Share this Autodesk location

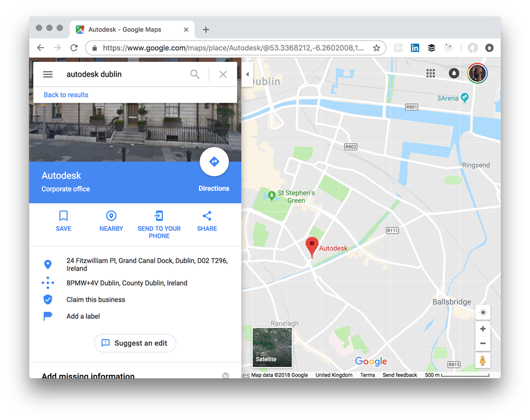(207, 217)
